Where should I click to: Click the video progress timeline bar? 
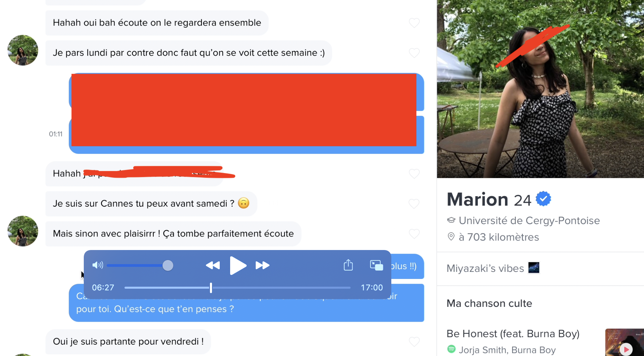click(238, 288)
